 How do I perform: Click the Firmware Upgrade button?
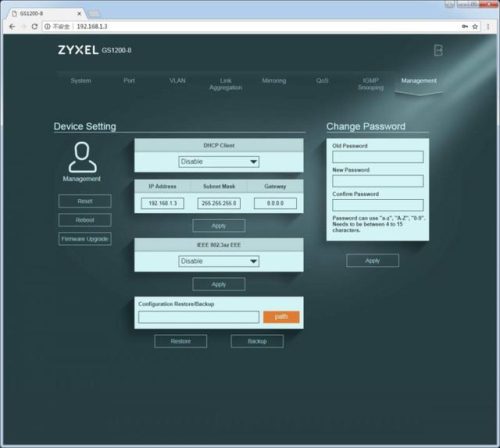(85, 239)
